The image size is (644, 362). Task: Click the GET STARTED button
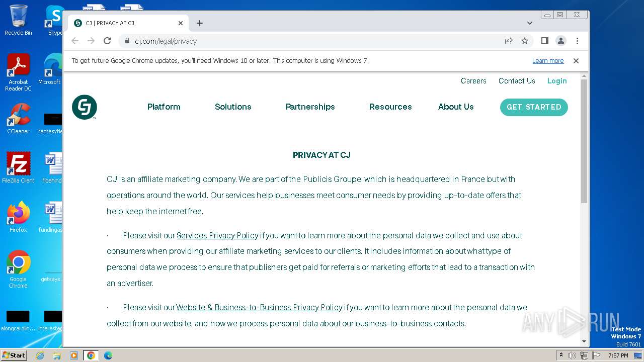click(x=534, y=107)
